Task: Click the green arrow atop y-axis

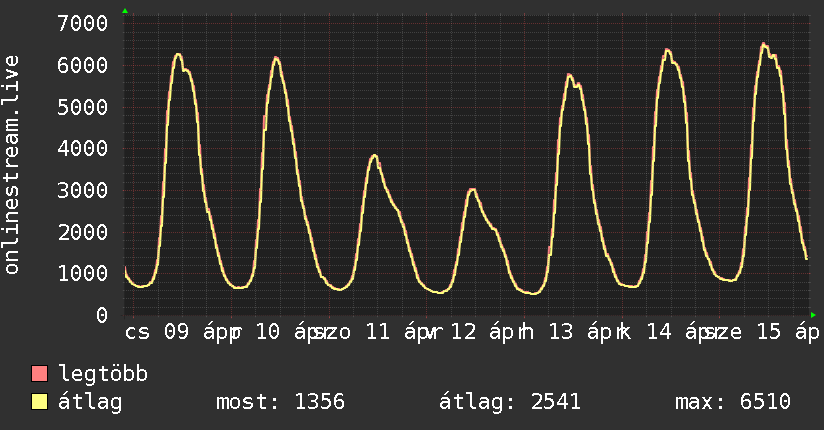Action: coord(125,11)
